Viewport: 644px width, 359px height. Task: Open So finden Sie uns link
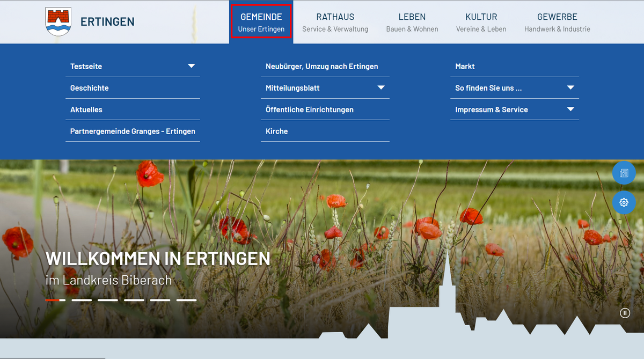coord(488,88)
